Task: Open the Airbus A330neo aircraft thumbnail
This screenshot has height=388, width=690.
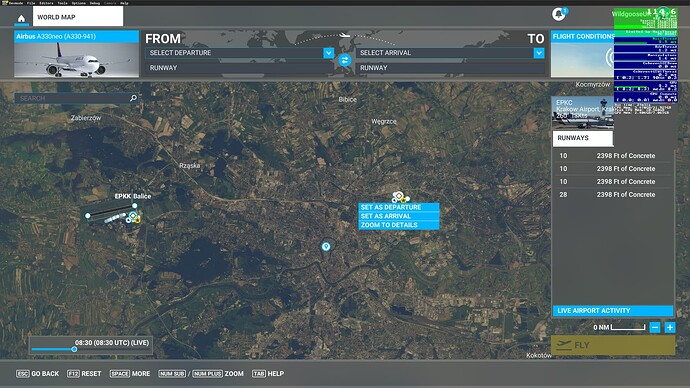Action: click(77, 54)
